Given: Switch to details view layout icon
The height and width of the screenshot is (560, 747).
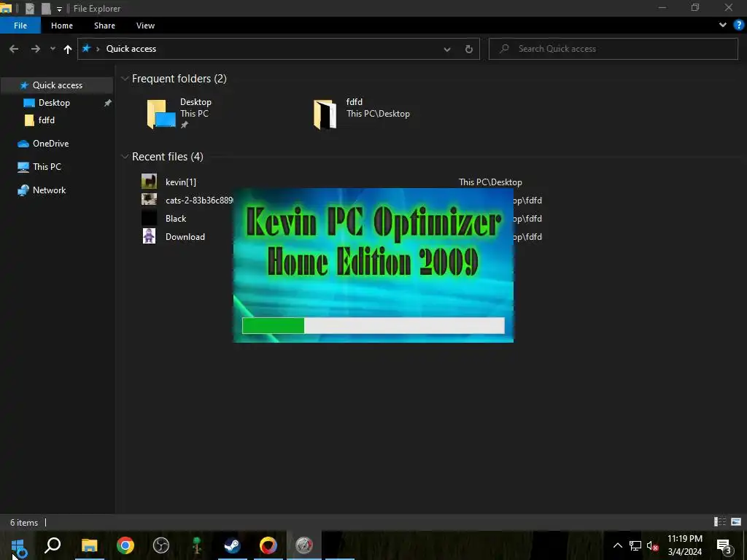Looking at the screenshot, I should click(720, 522).
